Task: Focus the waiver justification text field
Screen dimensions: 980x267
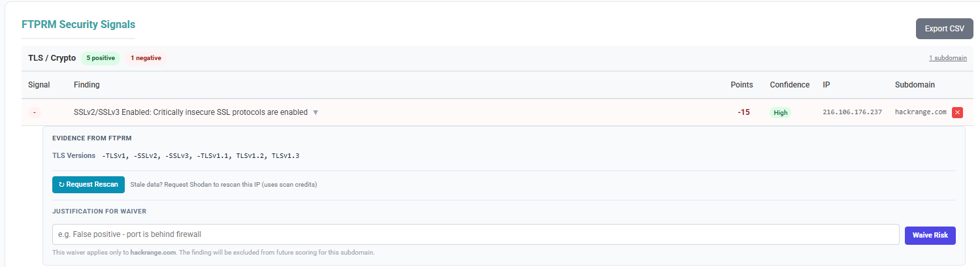Action: pyautogui.click(x=475, y=234)
